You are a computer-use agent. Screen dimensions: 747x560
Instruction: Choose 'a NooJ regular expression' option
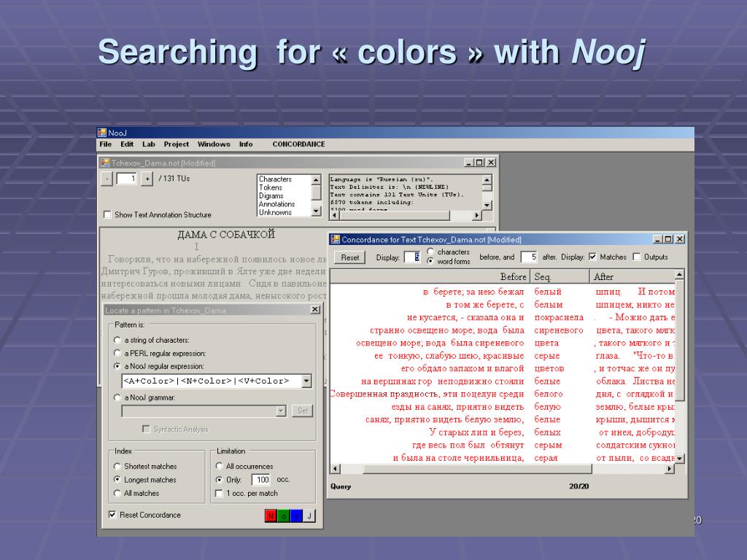coord(117,366)
